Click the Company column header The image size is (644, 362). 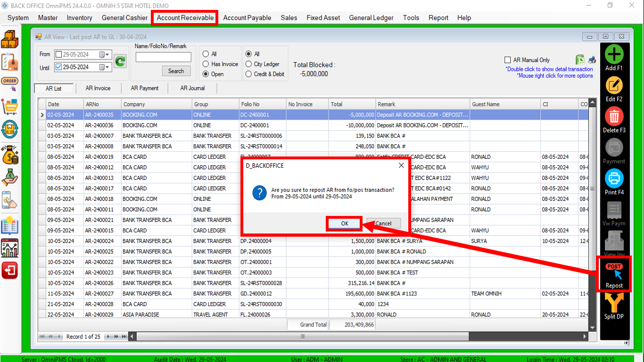point(157,104)
